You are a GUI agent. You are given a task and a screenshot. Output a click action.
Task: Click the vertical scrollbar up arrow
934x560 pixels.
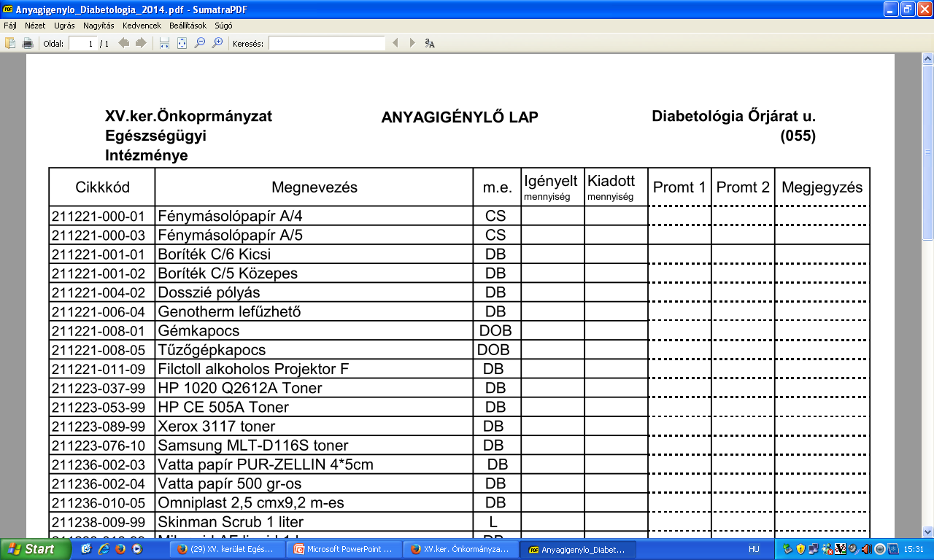(927, 58)
